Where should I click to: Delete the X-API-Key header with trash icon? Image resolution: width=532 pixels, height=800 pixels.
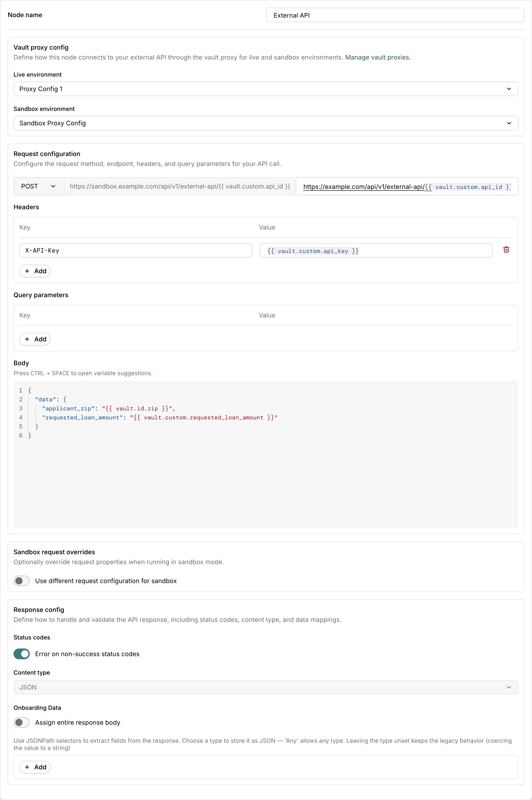pos(506,250)
